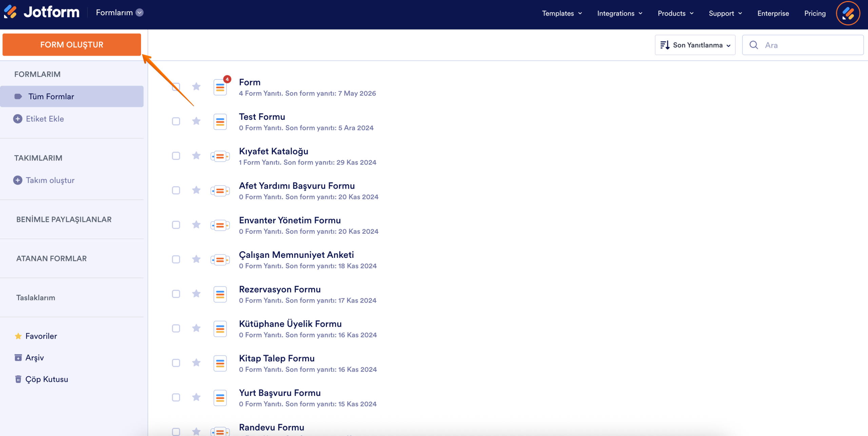
Task: Star the Kıyafet Kataloğu form
Action: tap(196, 156)
